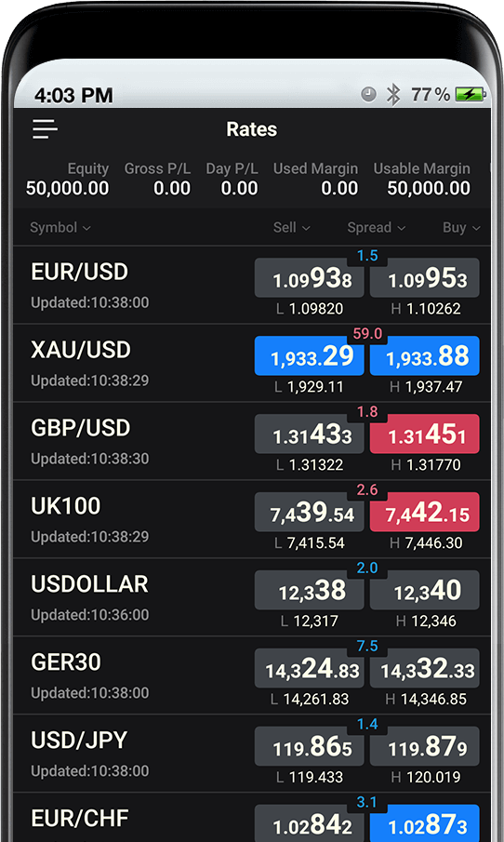Tap the Equity summary value
The image size is (504, 842).
pos(67,189)
